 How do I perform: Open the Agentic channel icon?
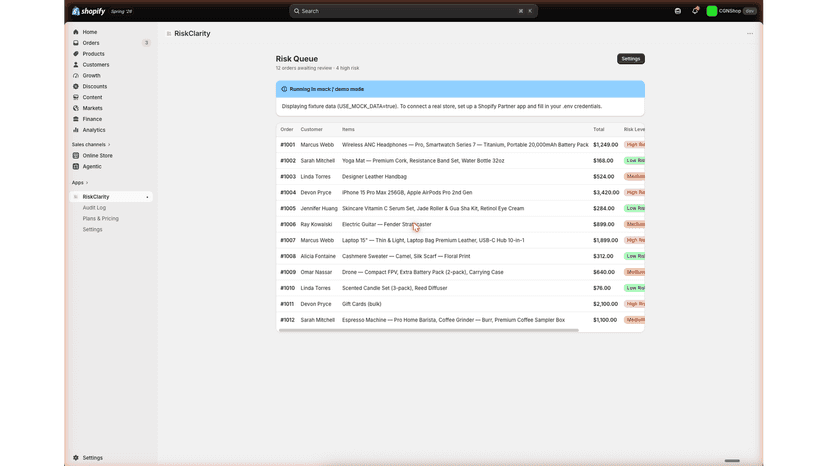(76, 166)
